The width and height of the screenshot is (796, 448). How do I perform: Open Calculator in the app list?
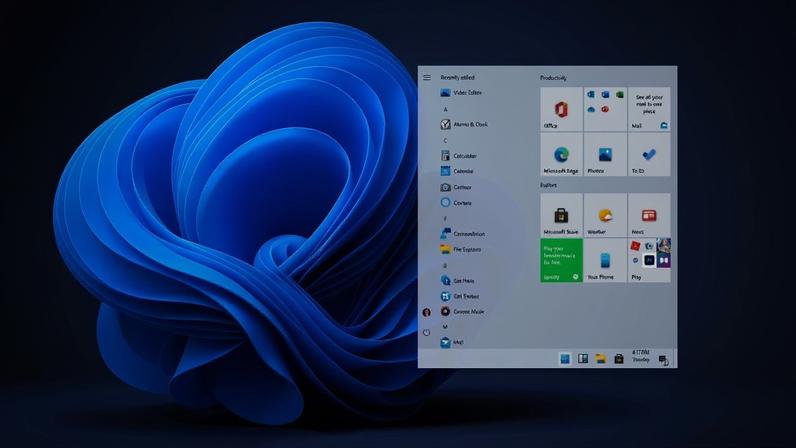tap(459, 155)
